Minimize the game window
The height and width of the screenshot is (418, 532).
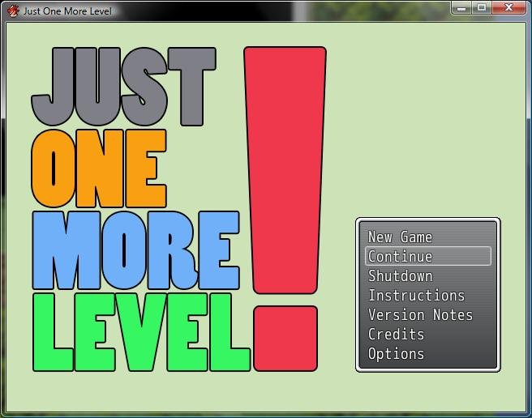click(461, 8)
